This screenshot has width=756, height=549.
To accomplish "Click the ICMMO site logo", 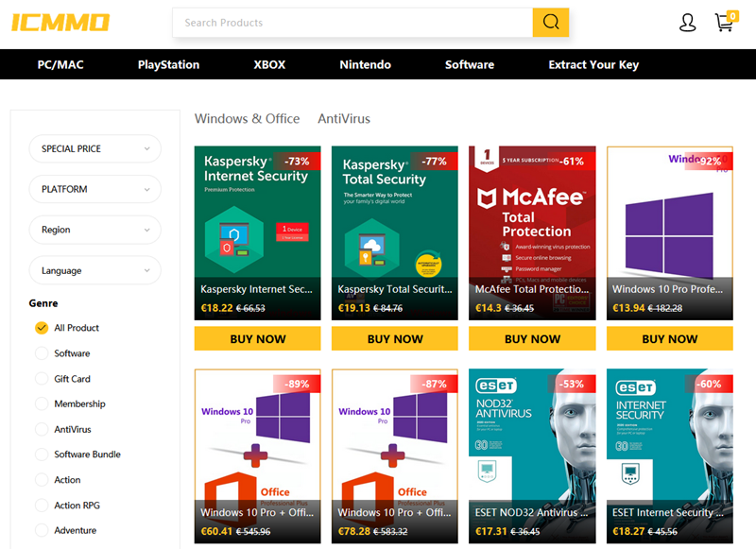I will [60, 23].
